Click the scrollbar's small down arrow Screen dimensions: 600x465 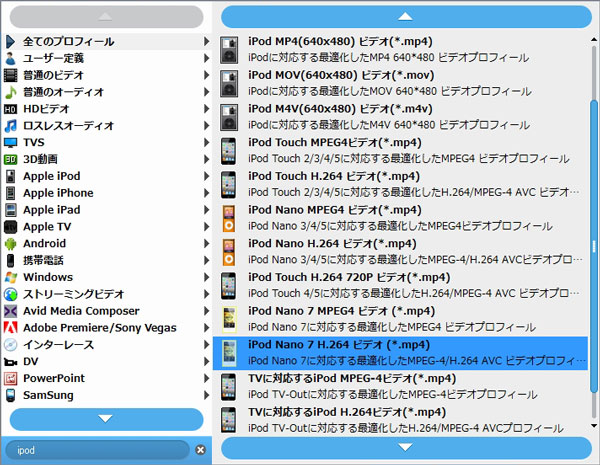(594, 425)
